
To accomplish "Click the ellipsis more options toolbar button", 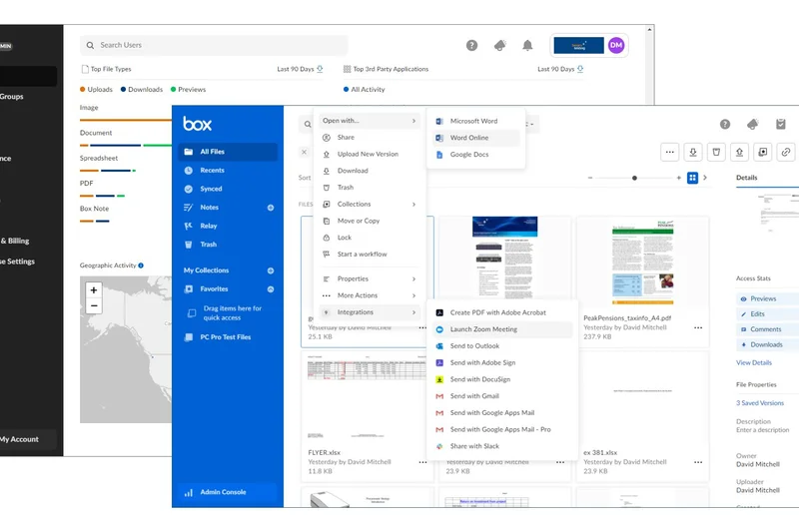I will coord(669,152).
